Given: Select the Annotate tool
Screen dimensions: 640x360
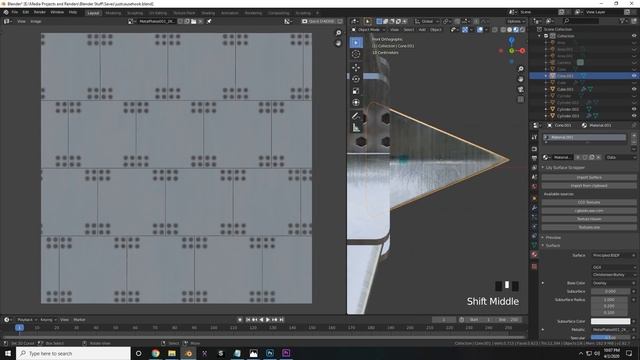Looking at the screenshot, I should [356, 116].
